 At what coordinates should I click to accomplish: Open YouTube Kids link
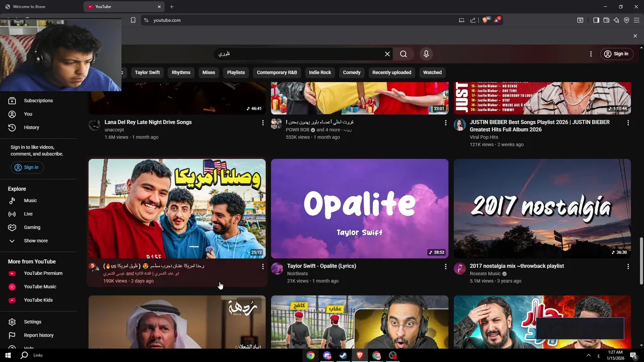(x=38, y=300)
